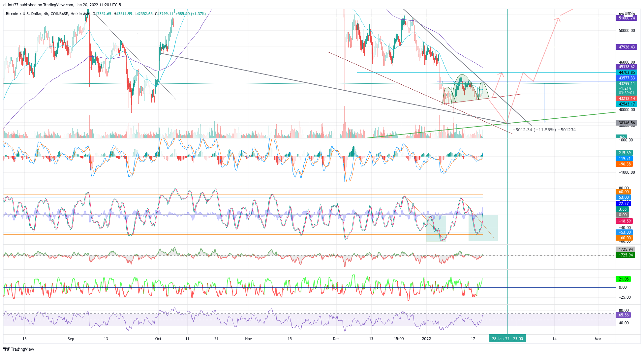Click the +585.90 (+1.37%) change readout
This screenshot has width=644, height=355.
tap(191, 14)
